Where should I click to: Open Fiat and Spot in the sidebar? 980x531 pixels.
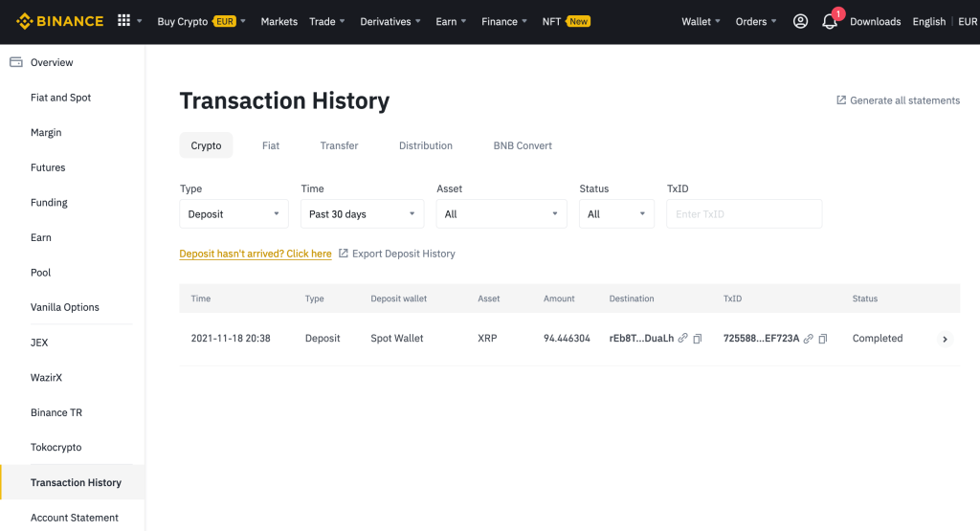click(x=60, y=98)
